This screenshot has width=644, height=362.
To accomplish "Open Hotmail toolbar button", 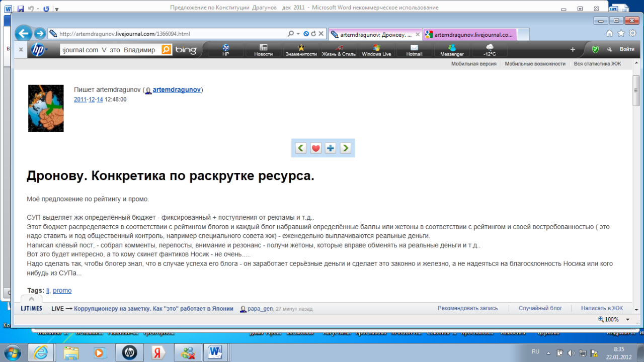I will point(414,50).
